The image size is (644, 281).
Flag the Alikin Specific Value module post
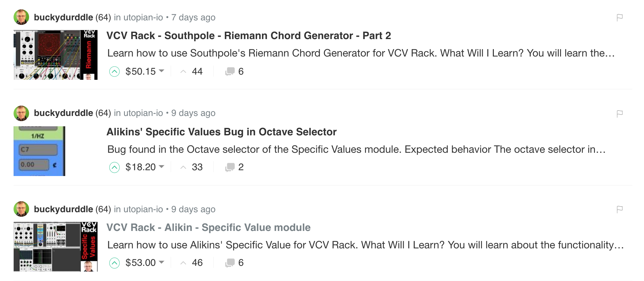click(619, 209)
